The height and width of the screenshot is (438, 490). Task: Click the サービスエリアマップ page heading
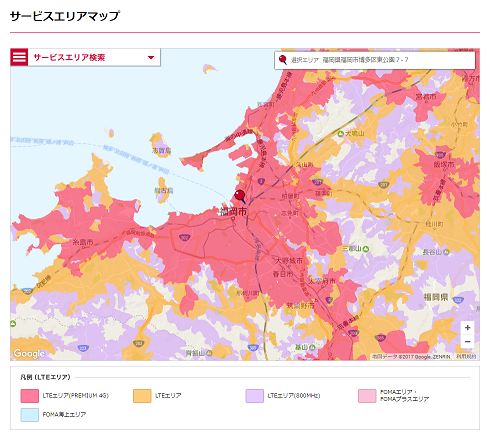[x=65, y=16]
